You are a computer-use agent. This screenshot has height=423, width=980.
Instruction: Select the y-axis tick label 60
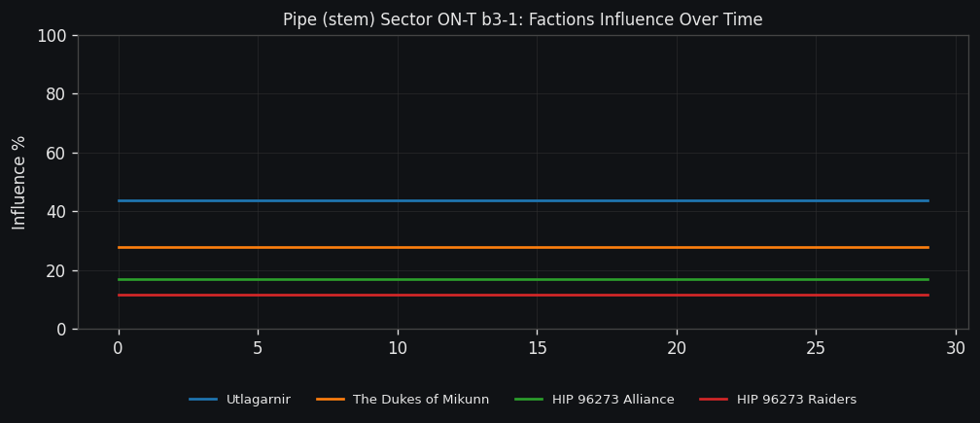pyautogui.click(x=54, y=153)
